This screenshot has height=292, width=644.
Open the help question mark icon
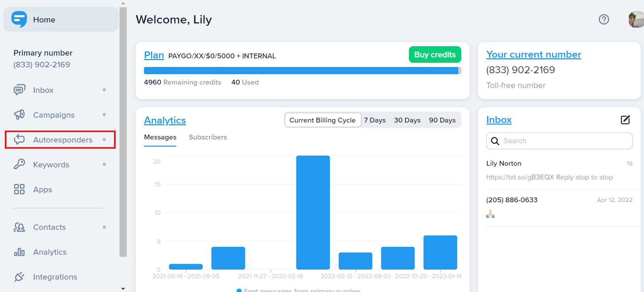(604, 19)
